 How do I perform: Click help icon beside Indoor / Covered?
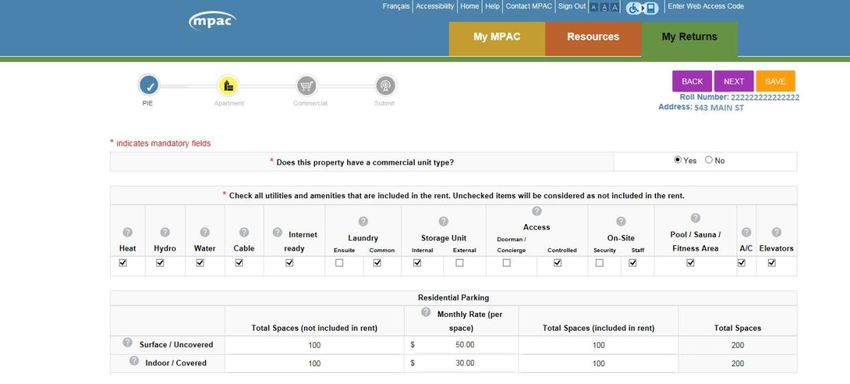134,361
